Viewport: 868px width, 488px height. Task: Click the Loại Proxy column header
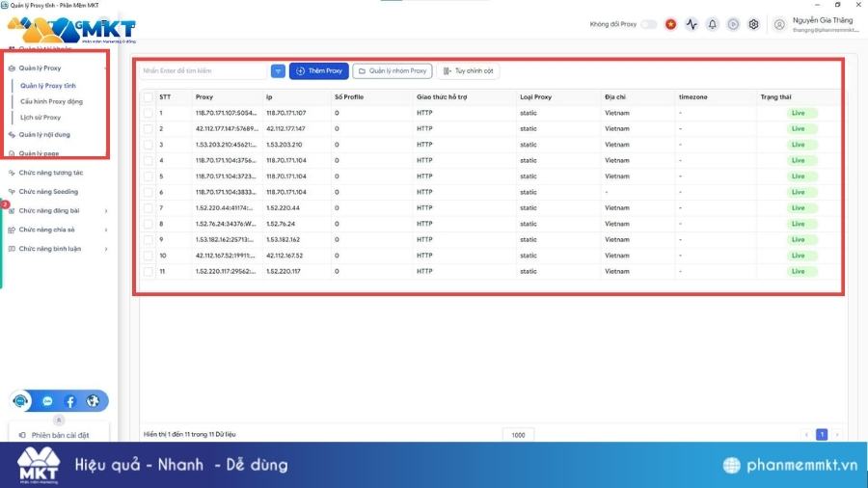(x=536, y=96)
